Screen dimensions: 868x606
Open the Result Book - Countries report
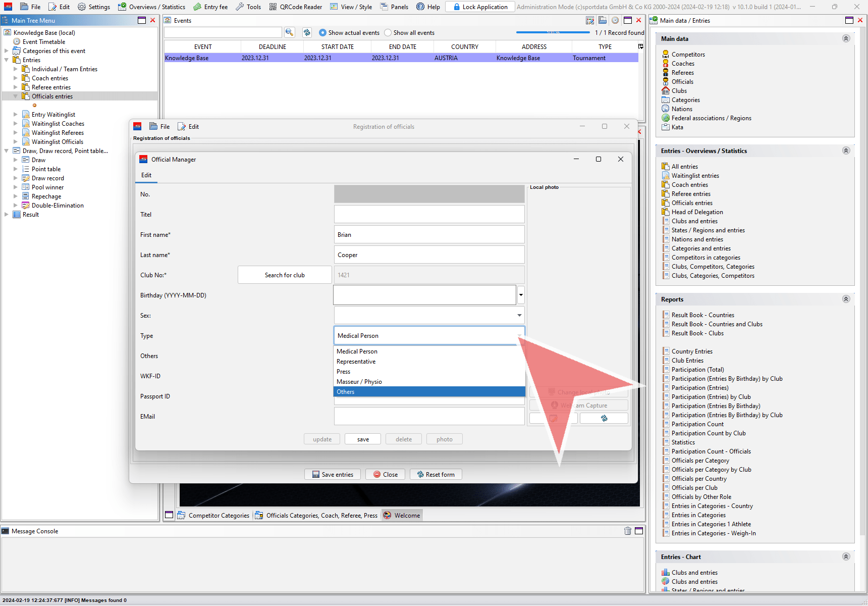(x=702, y=315)
